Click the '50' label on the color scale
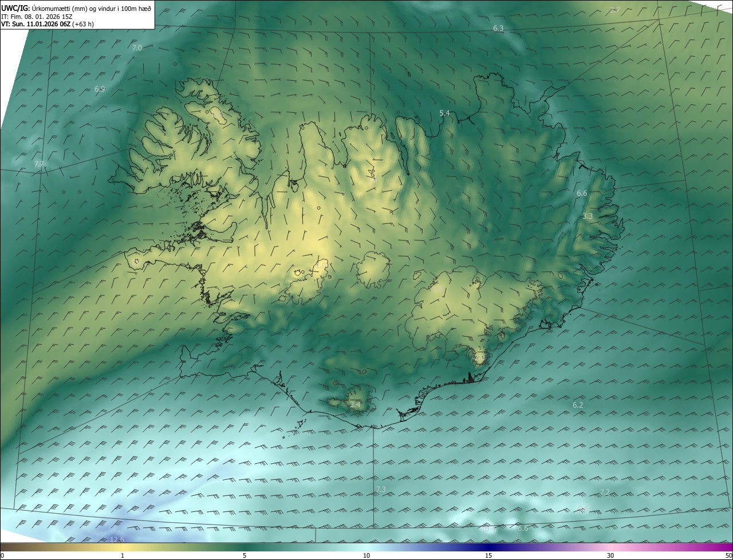 [x=728, y=555]
